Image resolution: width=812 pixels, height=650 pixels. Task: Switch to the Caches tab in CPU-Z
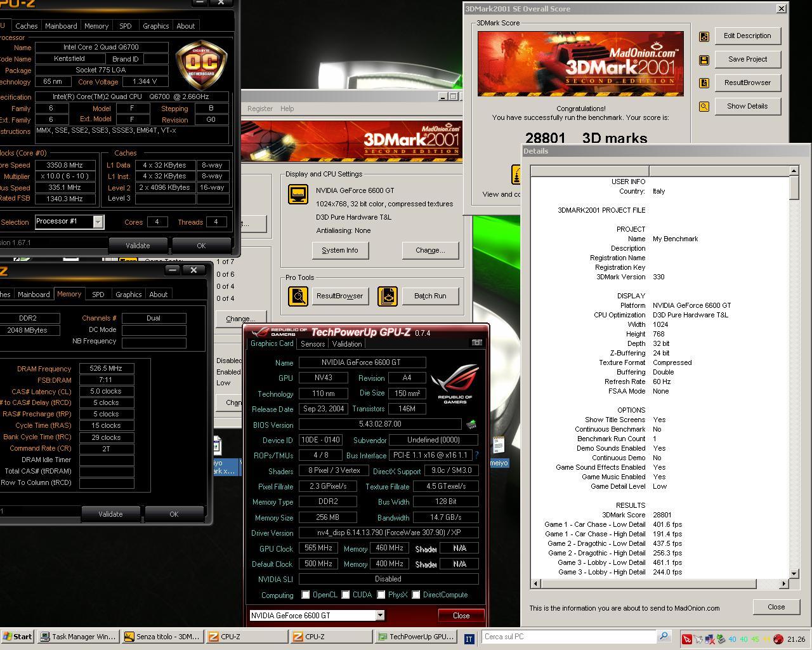(x=26, y=26)
